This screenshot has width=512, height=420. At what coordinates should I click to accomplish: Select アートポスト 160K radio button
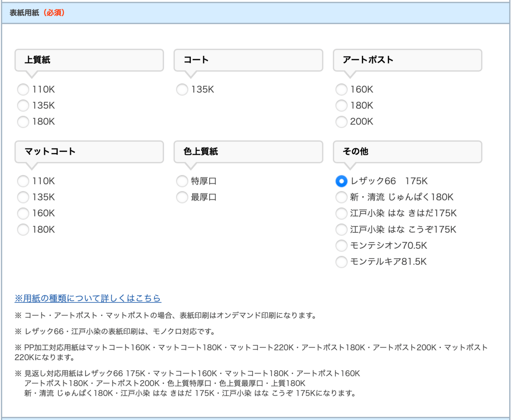(x=341, y=90)
